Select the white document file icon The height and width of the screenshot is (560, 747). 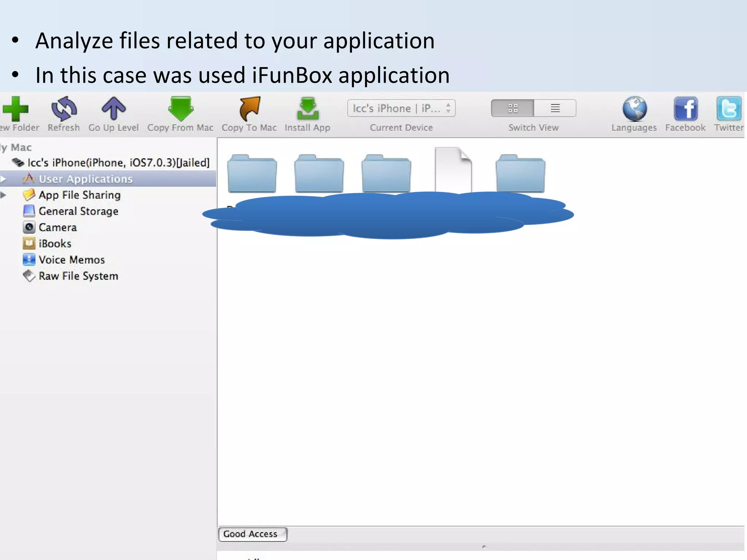(453, 170)
